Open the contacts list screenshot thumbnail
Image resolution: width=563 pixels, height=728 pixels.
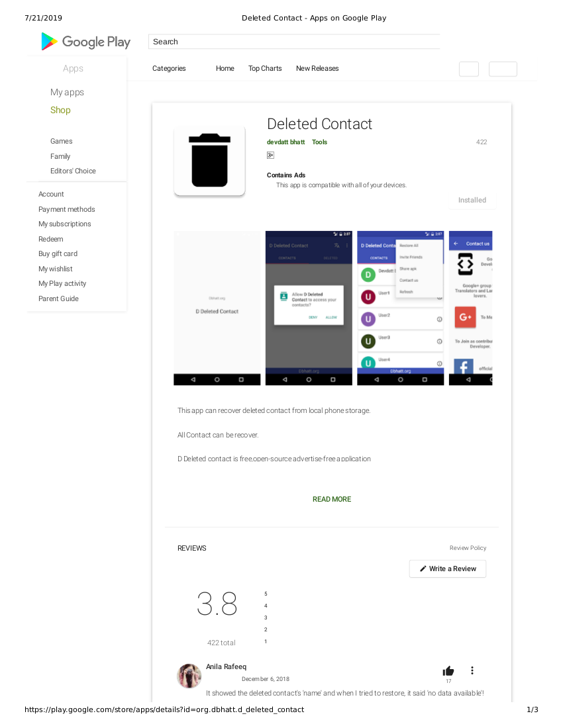coord(400,308)
